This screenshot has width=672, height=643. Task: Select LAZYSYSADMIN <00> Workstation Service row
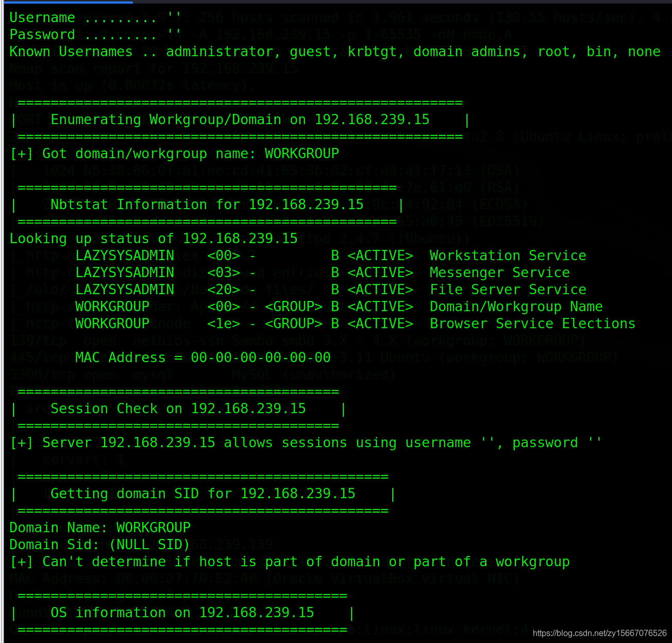click(x=331, y=256)
